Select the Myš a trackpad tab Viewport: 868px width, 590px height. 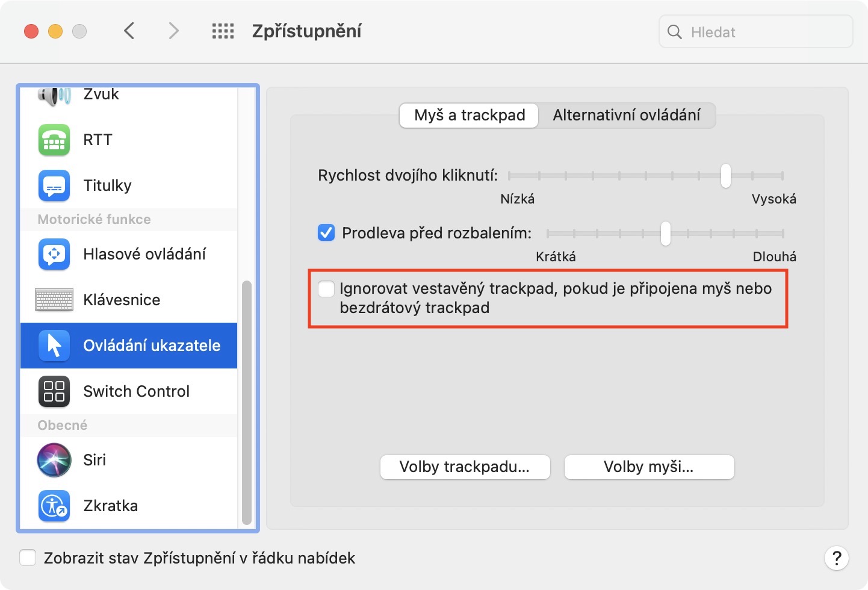pos(470,115)
